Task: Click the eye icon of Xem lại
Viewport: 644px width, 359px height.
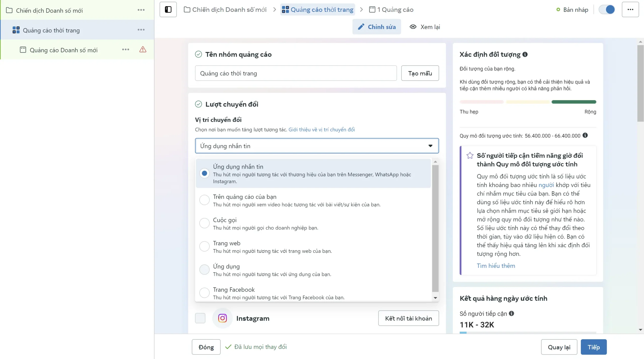Action: tap(413, 27)
